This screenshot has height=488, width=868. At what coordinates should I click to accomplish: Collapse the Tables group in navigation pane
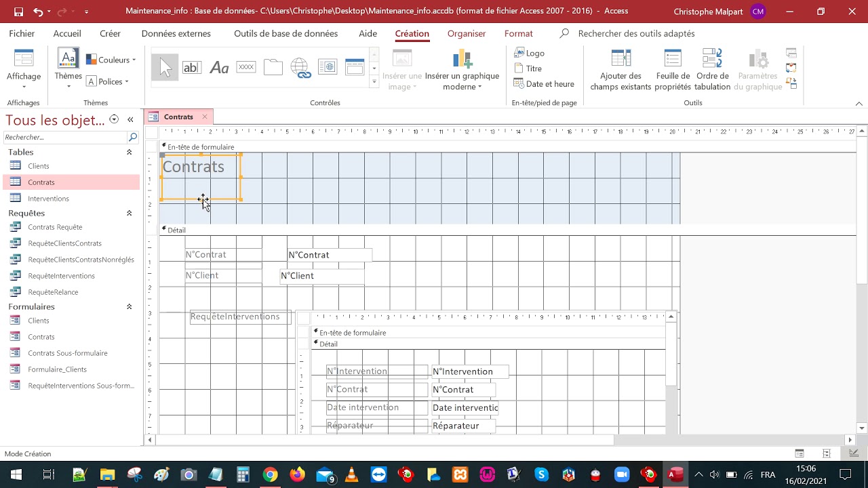130,152
